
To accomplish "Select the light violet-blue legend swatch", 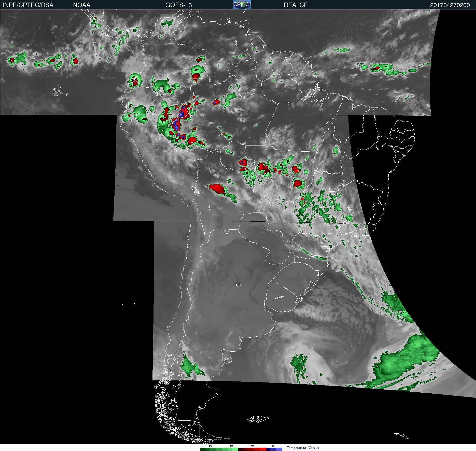I will point(279,449).
